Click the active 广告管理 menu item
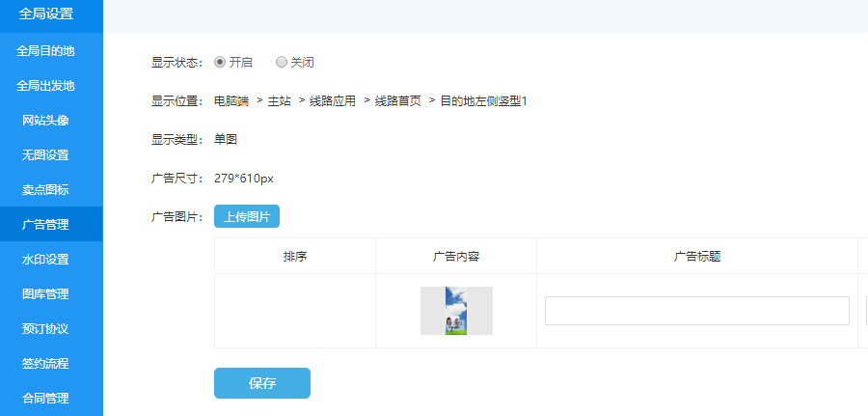 tap(45, 225)
